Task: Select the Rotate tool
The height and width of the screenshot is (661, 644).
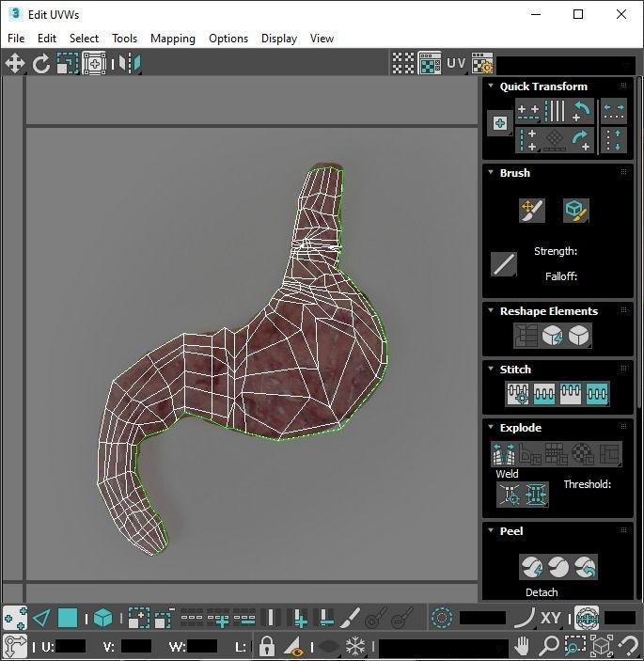Action: (x=40, y=64)
